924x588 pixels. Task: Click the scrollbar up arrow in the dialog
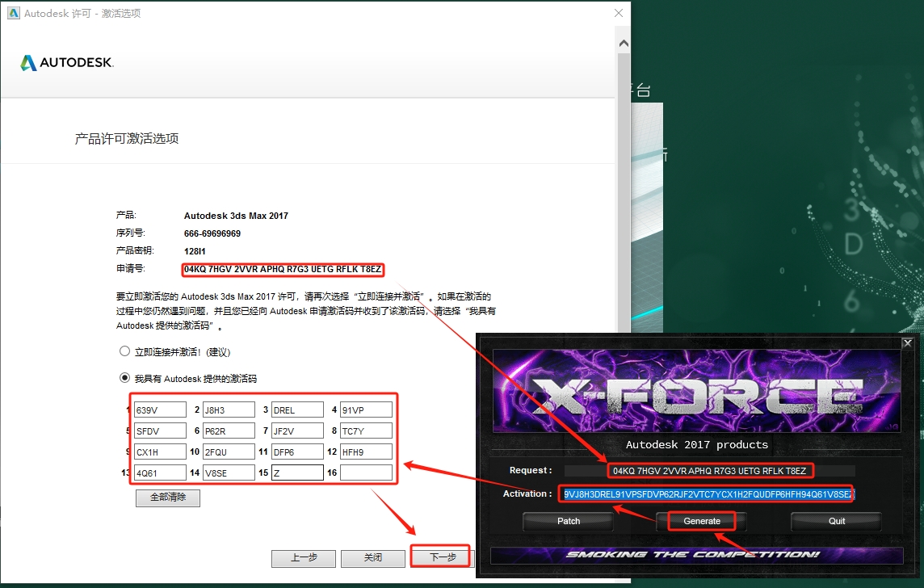[x=623, y=43]
